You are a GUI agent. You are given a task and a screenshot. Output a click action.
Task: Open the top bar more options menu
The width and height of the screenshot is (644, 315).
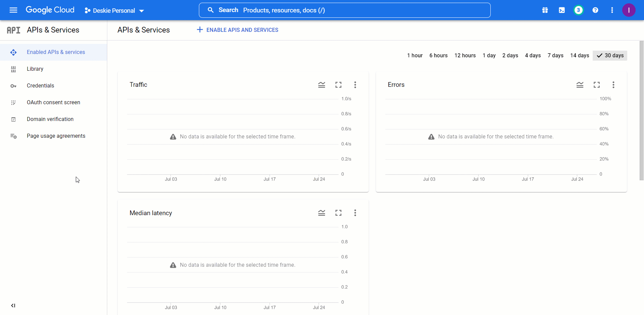point(612,10)
